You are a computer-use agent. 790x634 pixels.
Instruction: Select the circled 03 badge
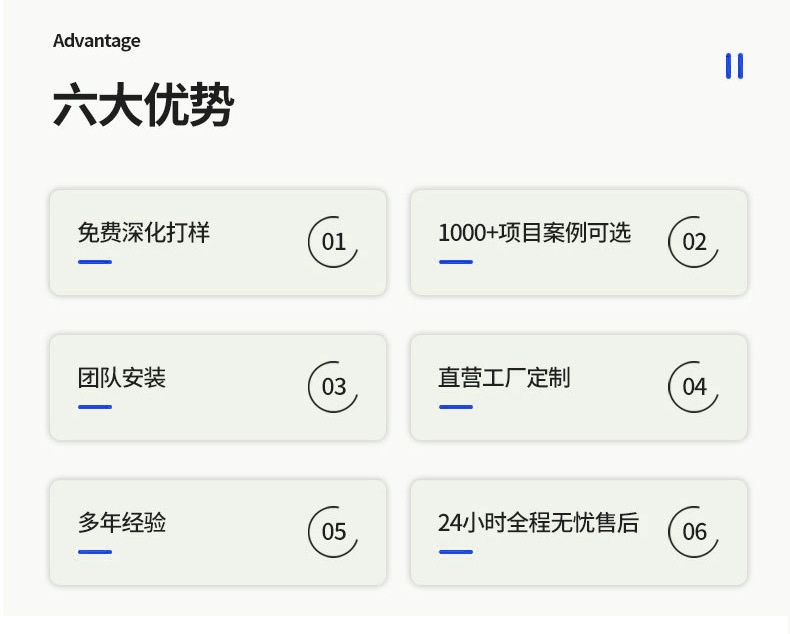click(333, 387)
